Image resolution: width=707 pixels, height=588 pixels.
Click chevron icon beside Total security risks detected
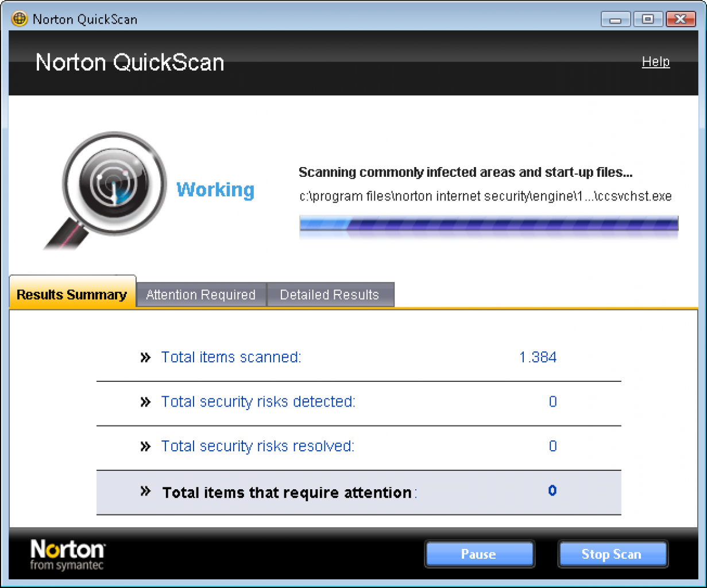[x=145, y=402]
